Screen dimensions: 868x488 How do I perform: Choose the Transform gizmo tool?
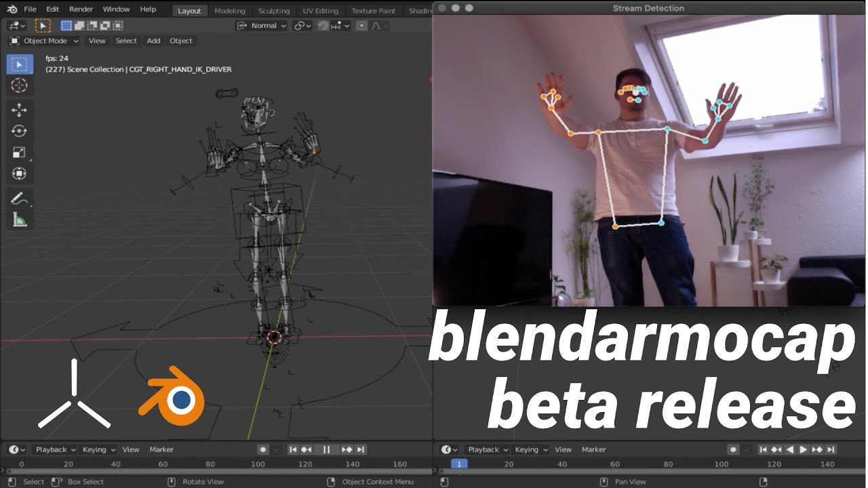pos(20,174)
